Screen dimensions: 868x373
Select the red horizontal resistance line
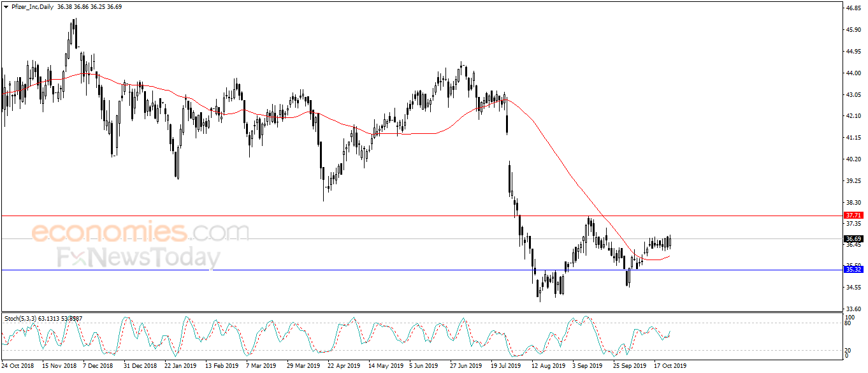(421, 216)
